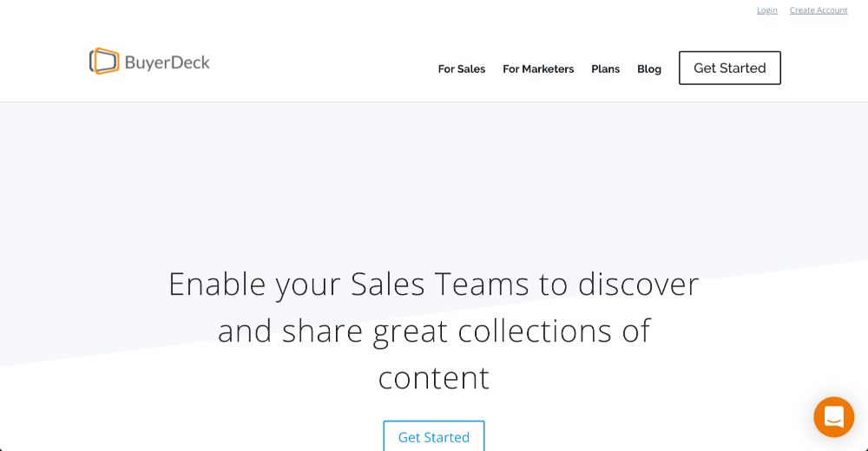Viewport: 868px width, 451px height.
Task: Open the orange chat widget bubble
Action: coord(833,417)
